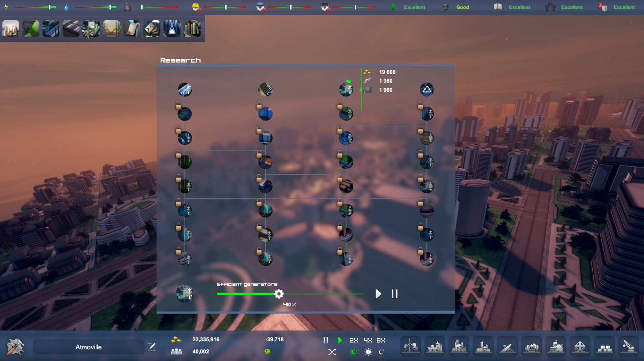Image resolution: width=644 pixels, height=361 pixels.
Task: Click the Research panel title
Action: point(180,60)
